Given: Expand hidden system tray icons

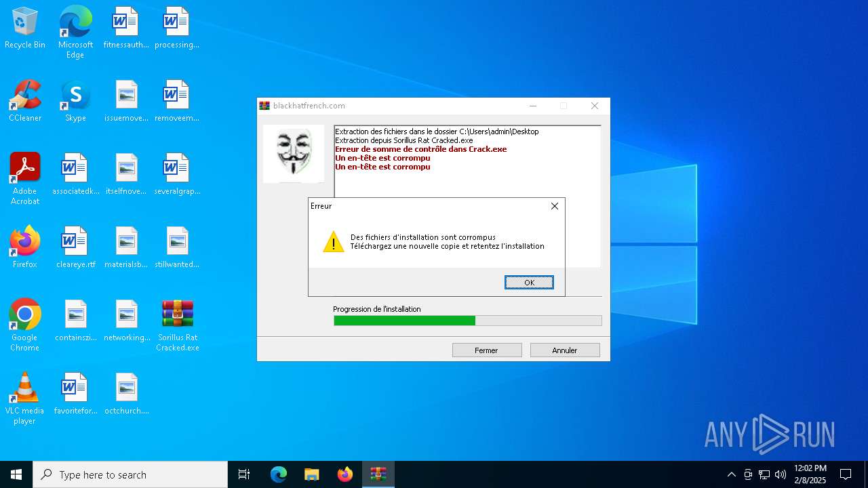Looking at the screenshot, I should [x=731, y=474].
